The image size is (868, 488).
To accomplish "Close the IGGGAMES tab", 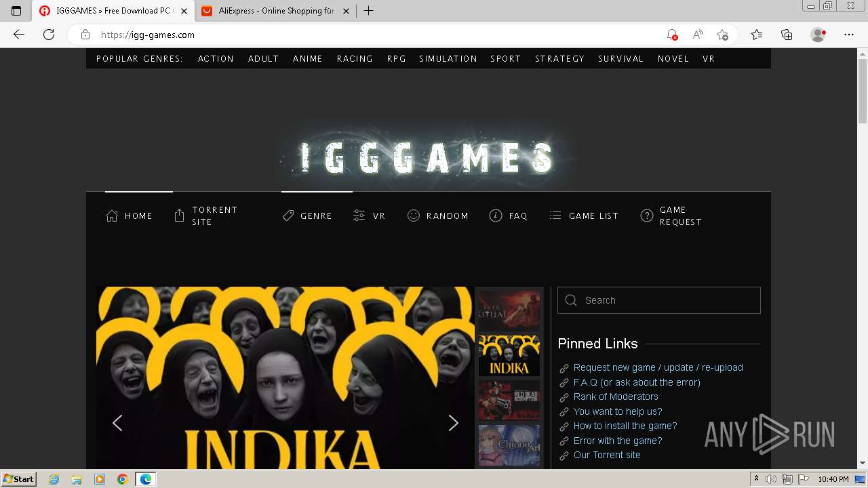I will tap(184, 11).
